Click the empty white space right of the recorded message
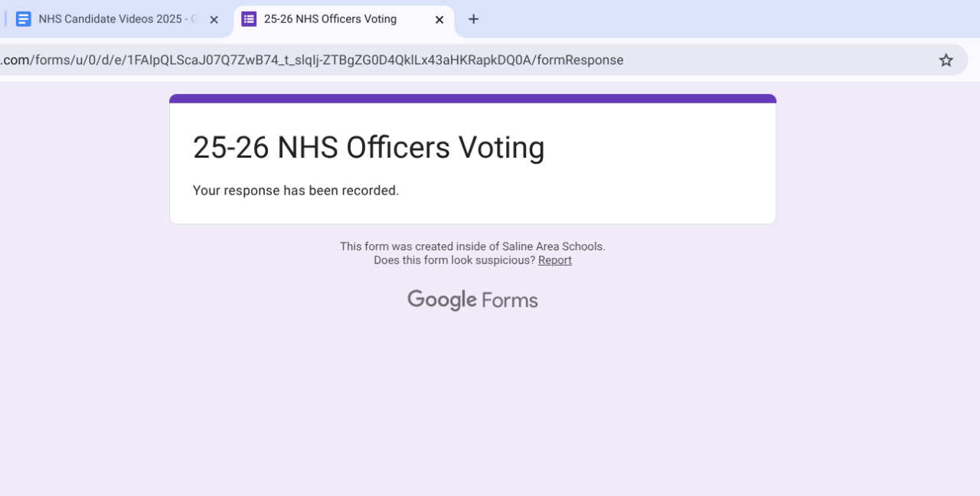Image resolution: width=980 pixels, height=496 pixels. point(597,191)
